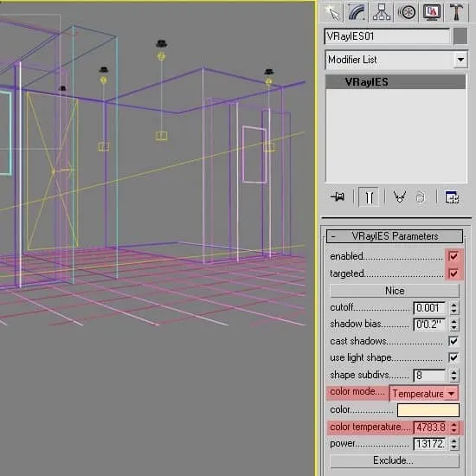Toggle Show End Result icon

point(369,197)
